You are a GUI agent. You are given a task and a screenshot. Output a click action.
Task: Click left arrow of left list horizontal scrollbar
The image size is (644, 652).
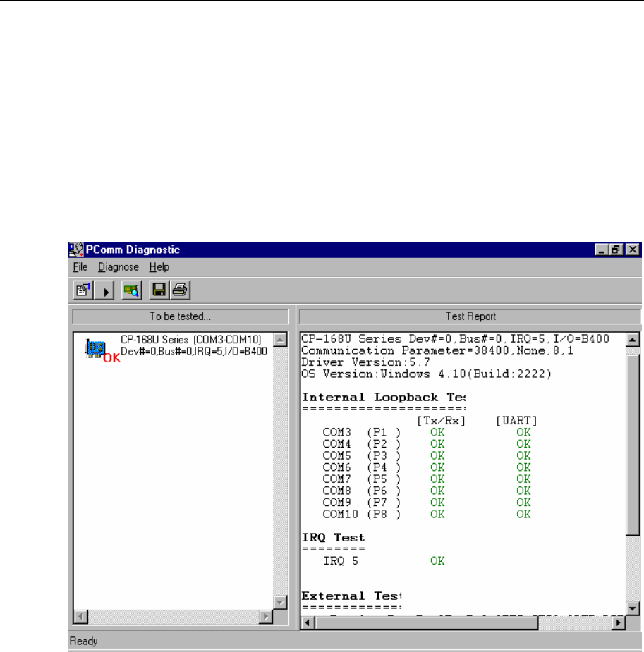point(81,616)
